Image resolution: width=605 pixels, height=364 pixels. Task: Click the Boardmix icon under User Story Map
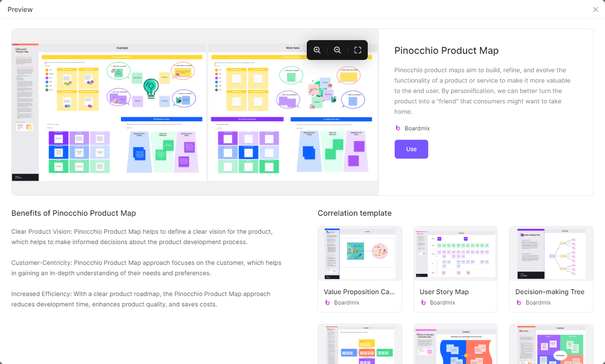(x=423, y=303)
